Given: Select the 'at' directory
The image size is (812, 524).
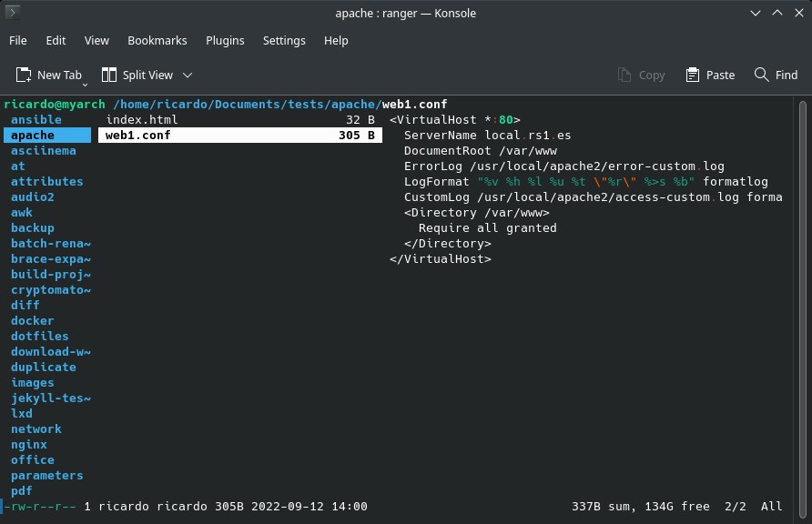Looking at the screenshot, I should 18,166.
